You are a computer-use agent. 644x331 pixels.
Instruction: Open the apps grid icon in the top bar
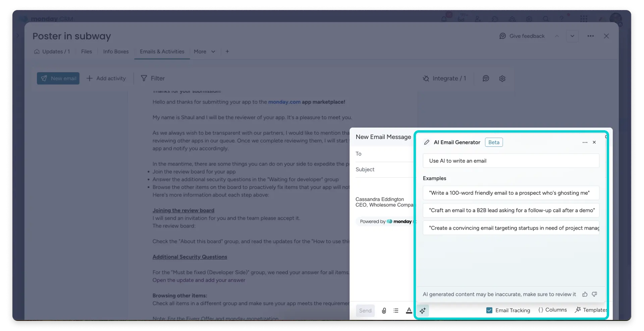584,19
